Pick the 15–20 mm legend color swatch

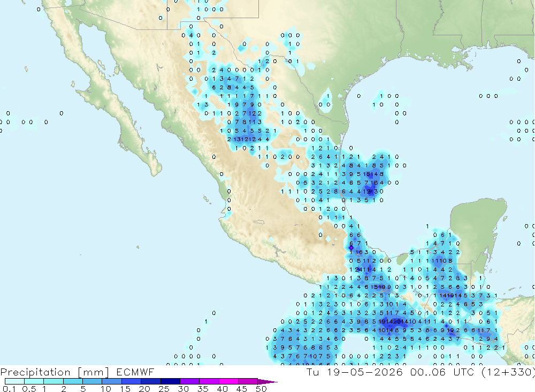[132, 381]
